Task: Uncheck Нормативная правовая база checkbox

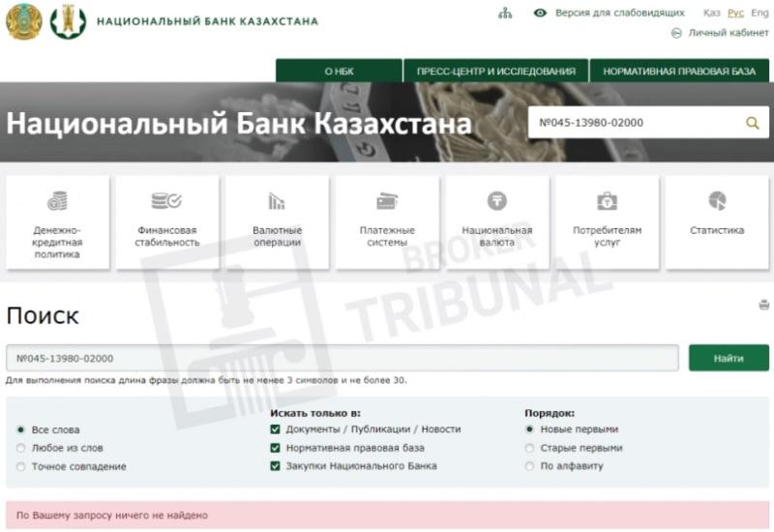Action: [x=275, y=448]
